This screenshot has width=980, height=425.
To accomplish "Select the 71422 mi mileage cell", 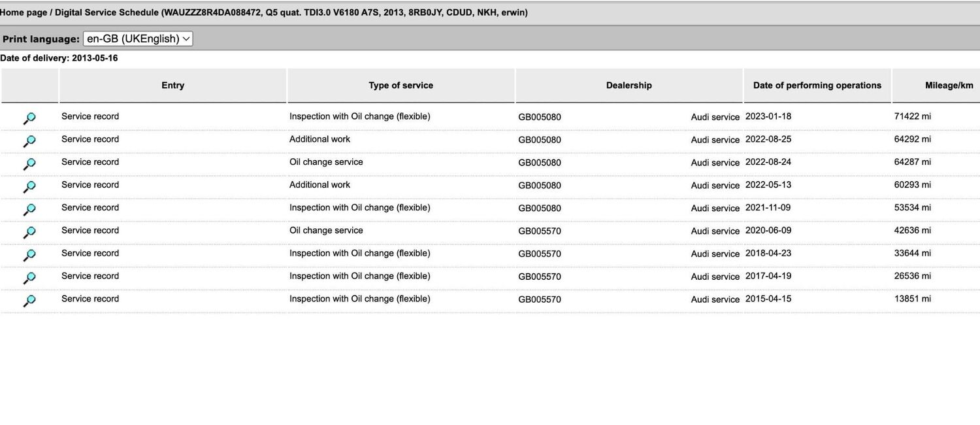I will pos(912,116).
